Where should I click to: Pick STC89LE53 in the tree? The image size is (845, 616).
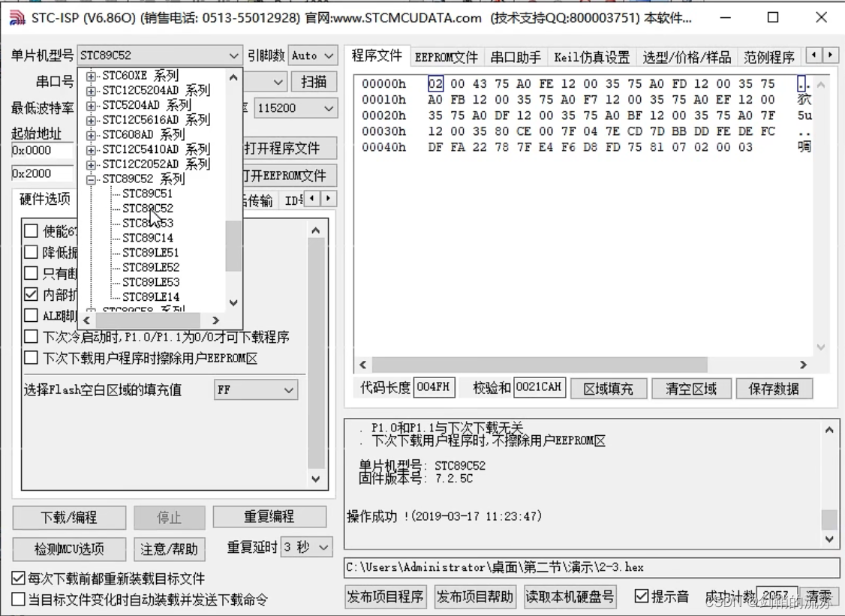pos(151,282)
